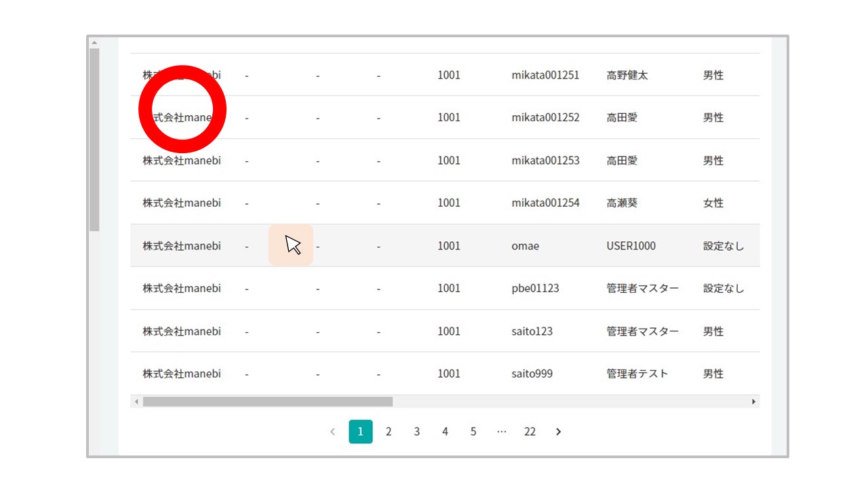Viewport: 868px width, 488px height.
Task: Click the name USER1000
Action: 631,246
